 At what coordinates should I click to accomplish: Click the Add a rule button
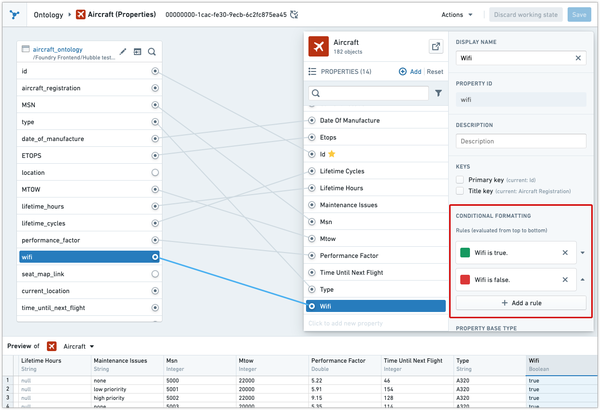[517, 302]
